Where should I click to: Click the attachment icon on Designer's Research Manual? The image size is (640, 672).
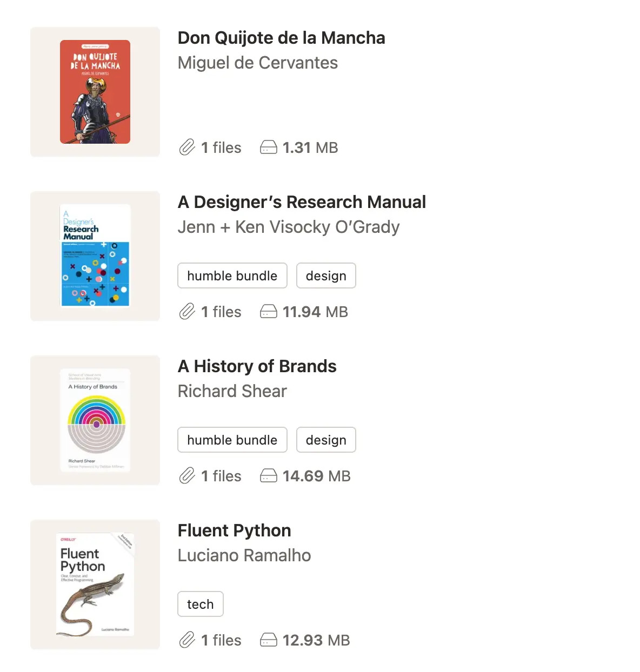[186, 311]
